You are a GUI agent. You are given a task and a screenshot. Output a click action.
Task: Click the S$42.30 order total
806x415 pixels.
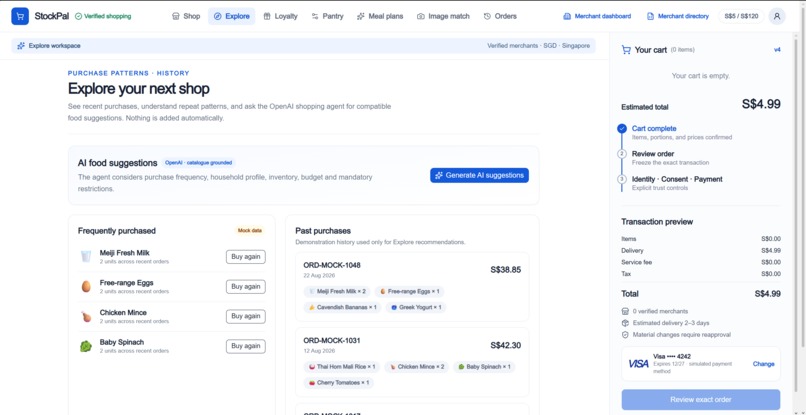506,346
